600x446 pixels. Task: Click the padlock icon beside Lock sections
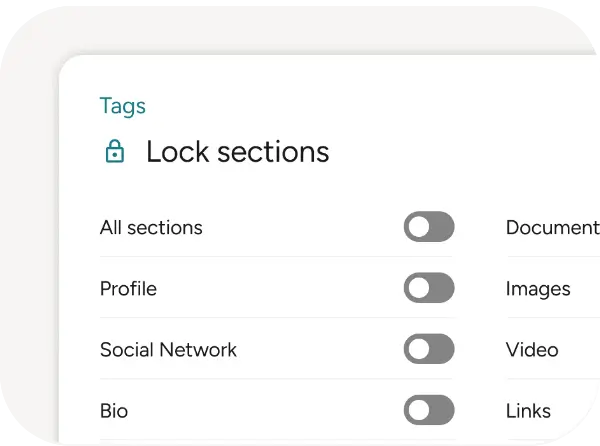[115, 152]
